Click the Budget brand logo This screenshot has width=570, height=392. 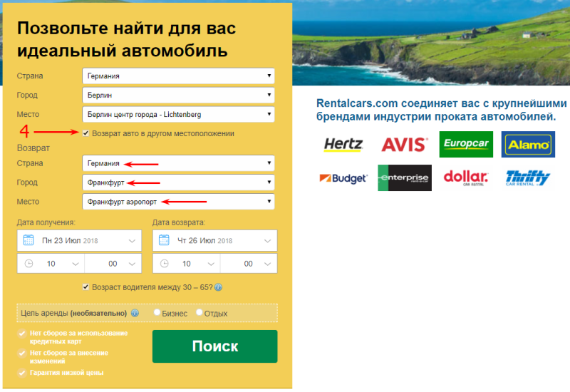343,178
